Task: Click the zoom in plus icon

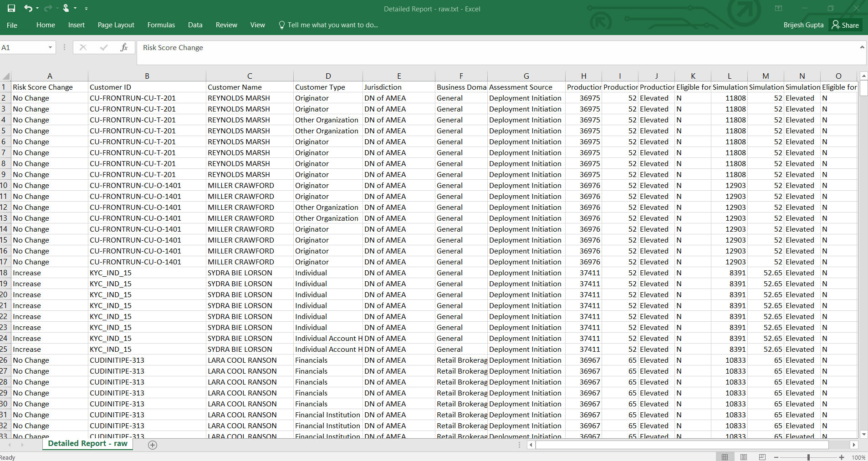Action: click(x=842, y=457)
